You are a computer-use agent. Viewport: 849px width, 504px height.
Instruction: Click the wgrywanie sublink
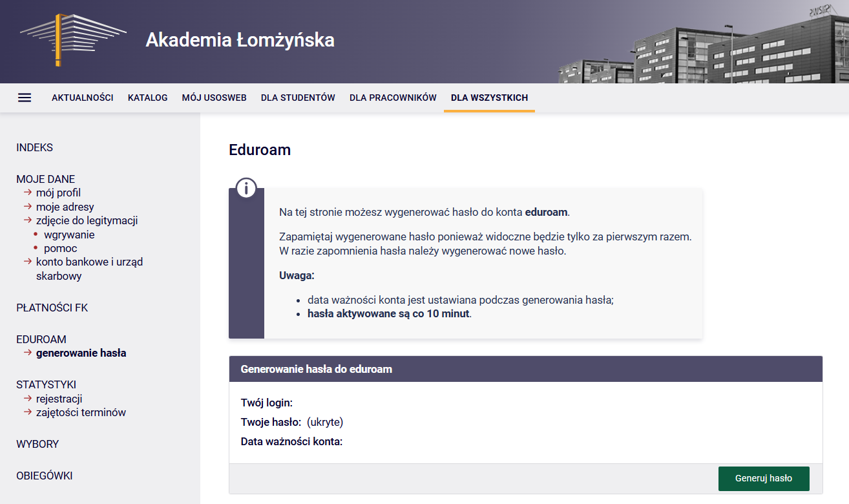coord(69,235)
